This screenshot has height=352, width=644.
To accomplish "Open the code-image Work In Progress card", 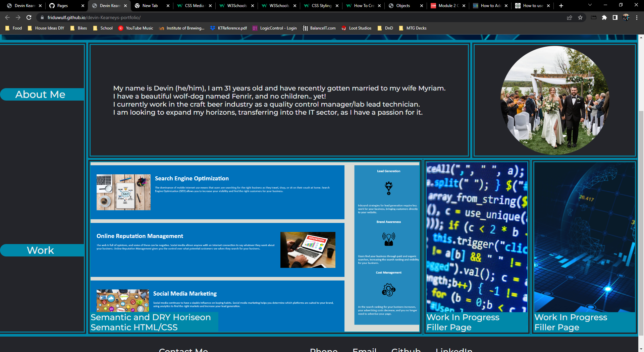I will point(477,247).
